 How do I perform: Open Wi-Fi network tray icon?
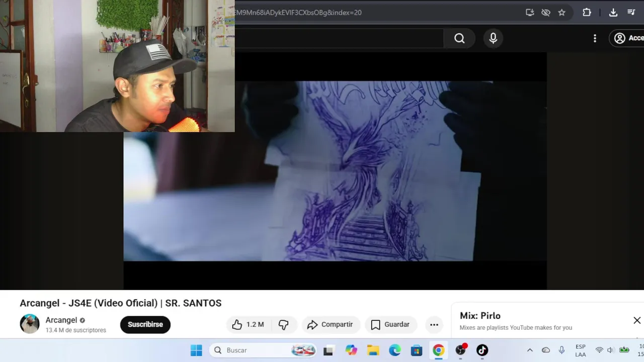[599, 350]
